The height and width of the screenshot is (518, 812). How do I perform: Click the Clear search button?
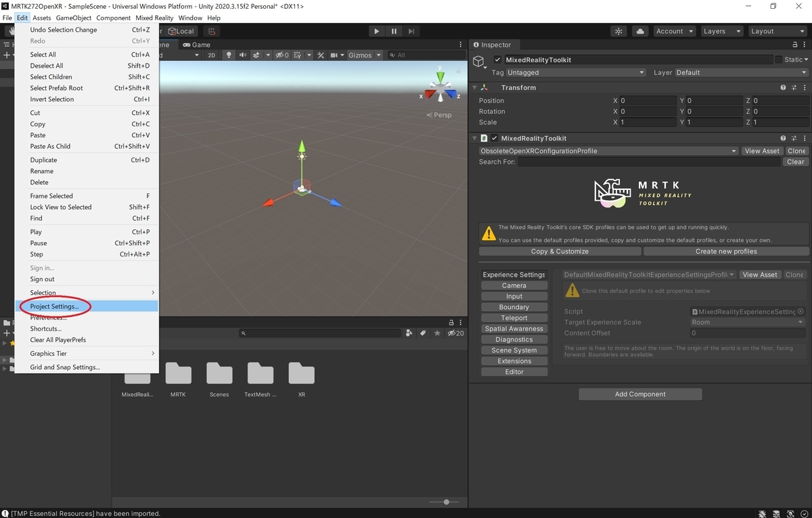tap(796, 162)
